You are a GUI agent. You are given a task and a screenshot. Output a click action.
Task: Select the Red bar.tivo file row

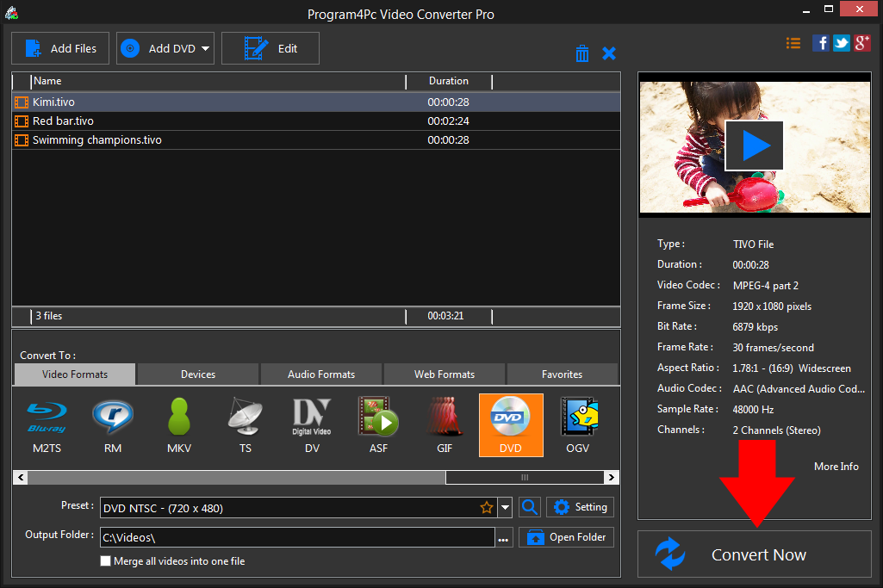316,121
